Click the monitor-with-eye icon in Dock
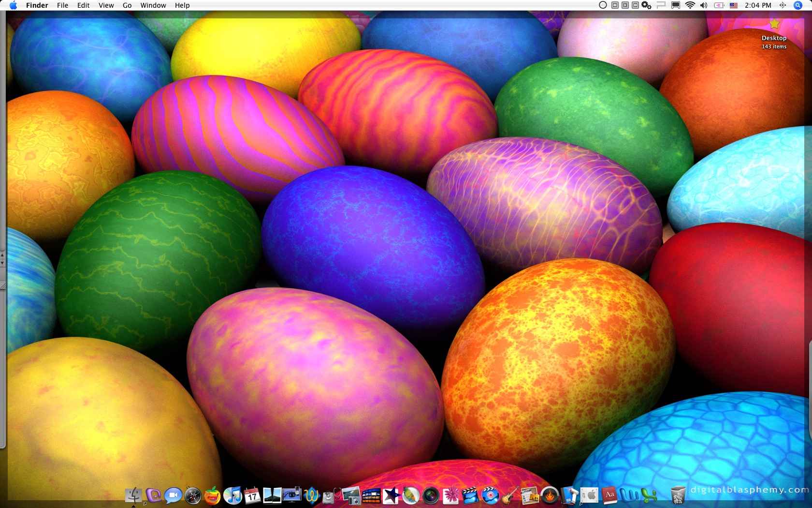 pos(292,495)
